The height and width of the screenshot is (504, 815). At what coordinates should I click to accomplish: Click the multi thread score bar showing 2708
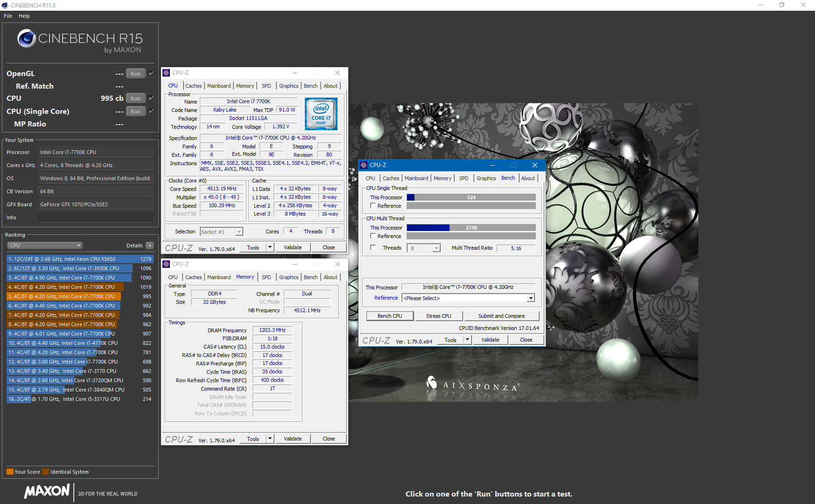point(471,228)
